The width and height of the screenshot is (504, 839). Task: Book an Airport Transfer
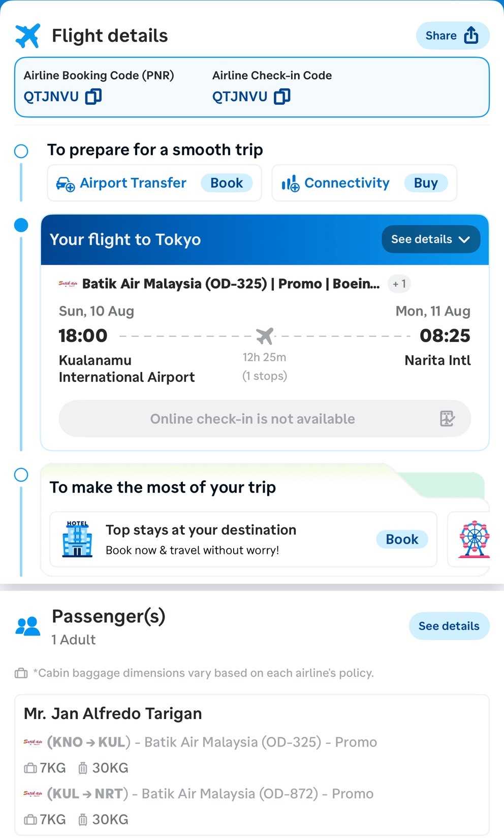click(227, 183)
